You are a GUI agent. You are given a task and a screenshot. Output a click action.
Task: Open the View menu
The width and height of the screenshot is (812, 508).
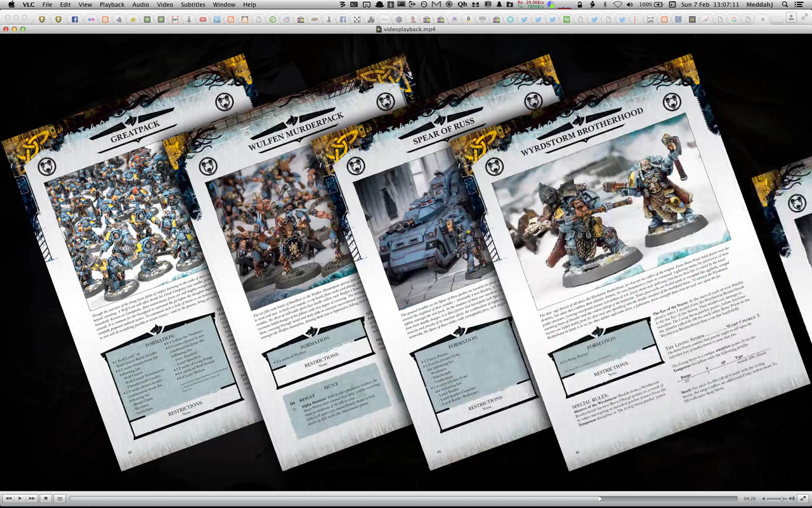coord(86,4)
